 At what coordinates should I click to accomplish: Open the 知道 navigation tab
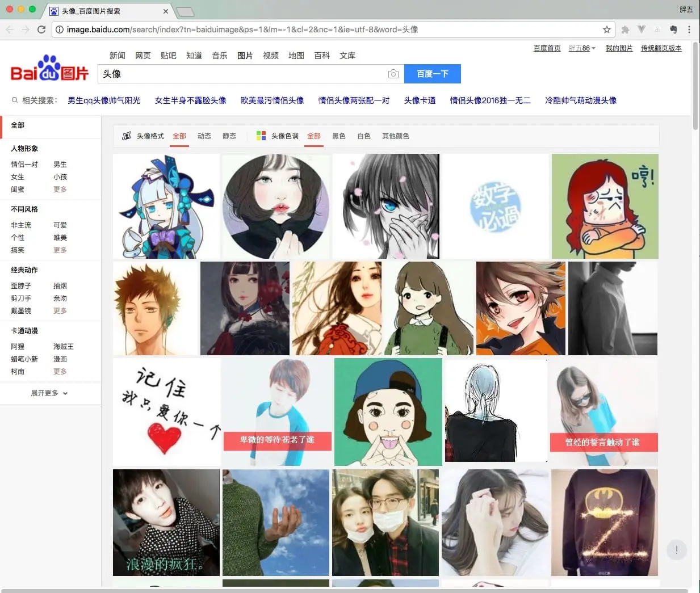coord(194,56)
